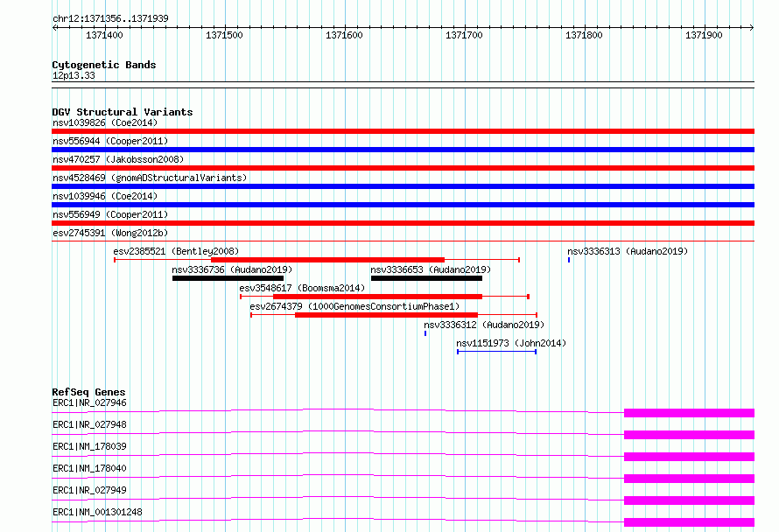
Task: Click the magenta exon block of NR_027946
Action: pyautogui.click(x=689, y=413)
